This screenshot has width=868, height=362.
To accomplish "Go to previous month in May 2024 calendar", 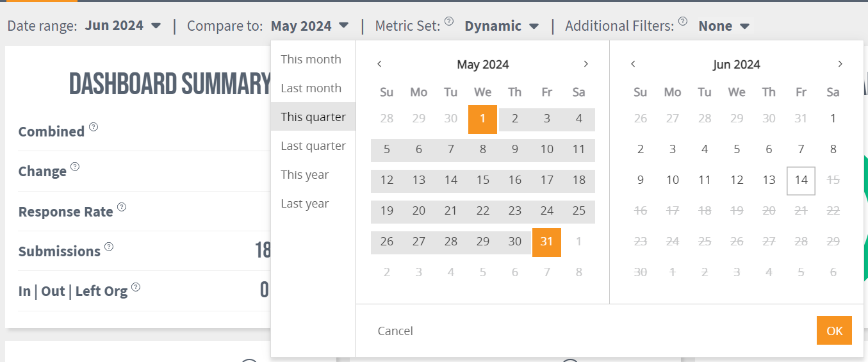I will 379,64.
